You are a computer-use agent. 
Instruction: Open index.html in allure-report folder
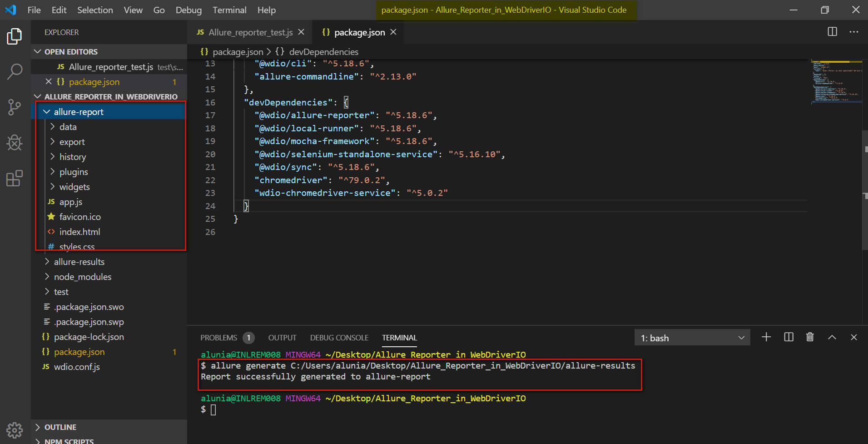[x=80, y=232]
